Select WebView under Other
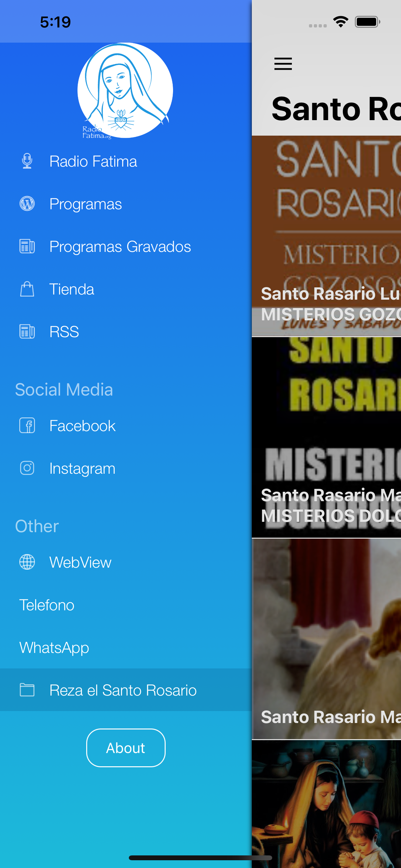The image size is (401, 868). 126,562
